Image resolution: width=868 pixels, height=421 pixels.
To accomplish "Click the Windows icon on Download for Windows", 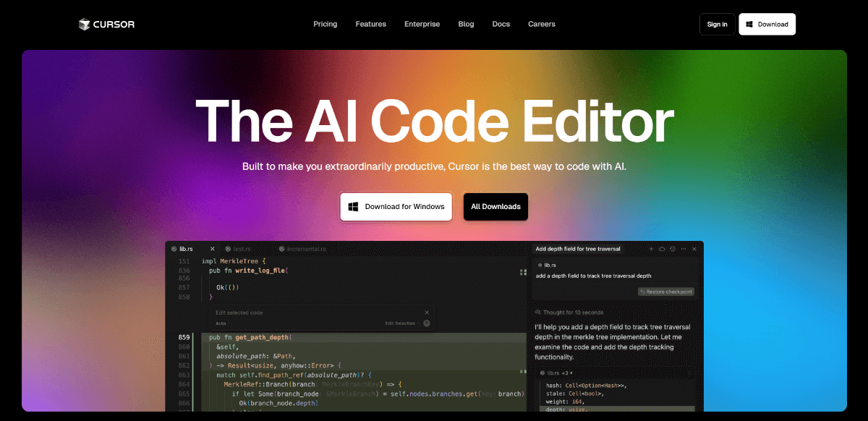I will coord(354,207).
